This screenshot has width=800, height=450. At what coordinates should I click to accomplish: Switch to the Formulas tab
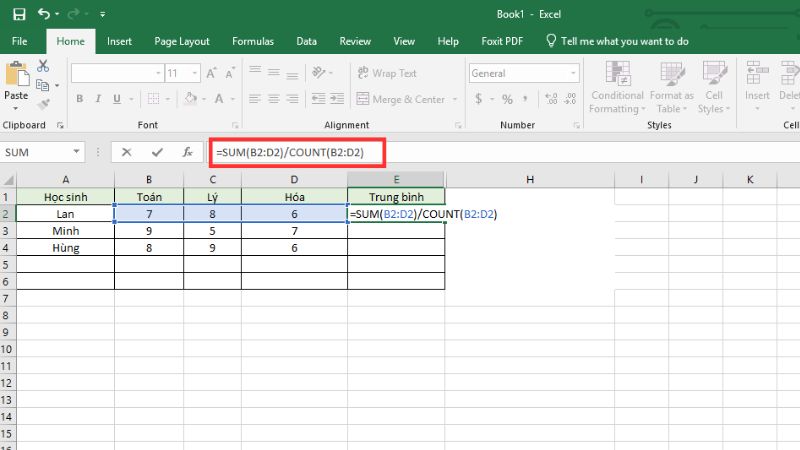(x=252, y=41)
